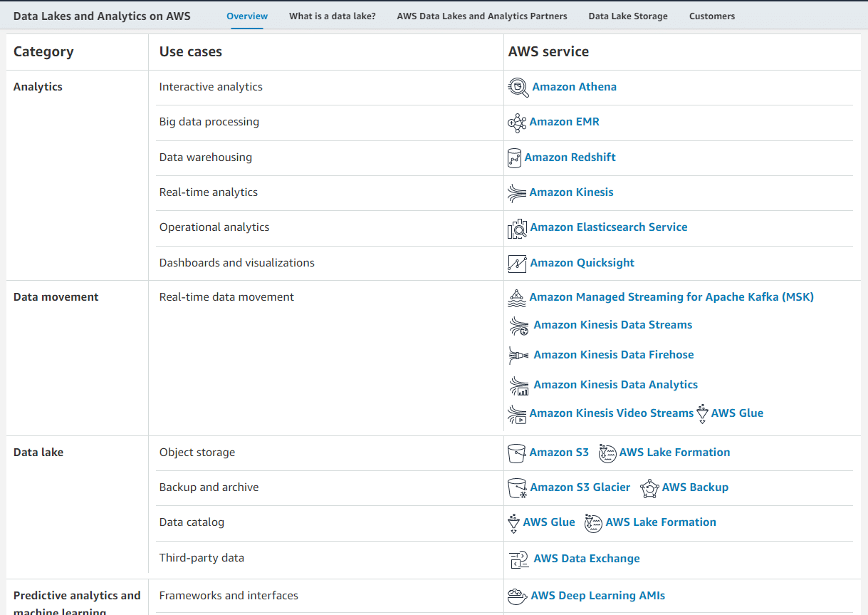Click the Amazon Kinesis Video Streams link
Screen dimensions: 868x615
611,413
